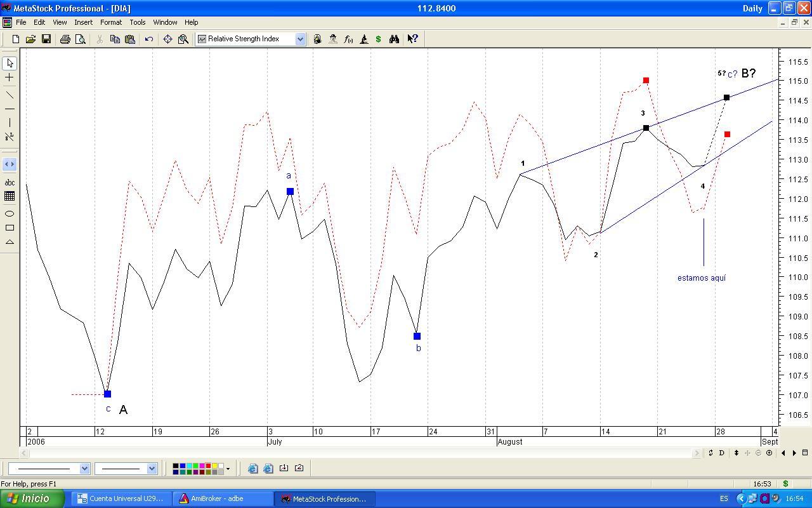Open Indicator Builder f(x) icon
812x508 pixels.
pyautogui.click(x=348, y=39)
